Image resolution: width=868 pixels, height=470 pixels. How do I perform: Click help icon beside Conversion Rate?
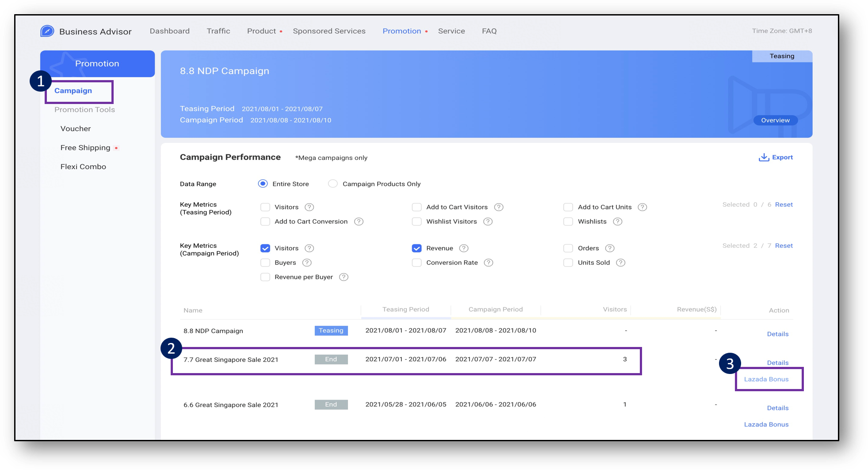tap(488, 263)
